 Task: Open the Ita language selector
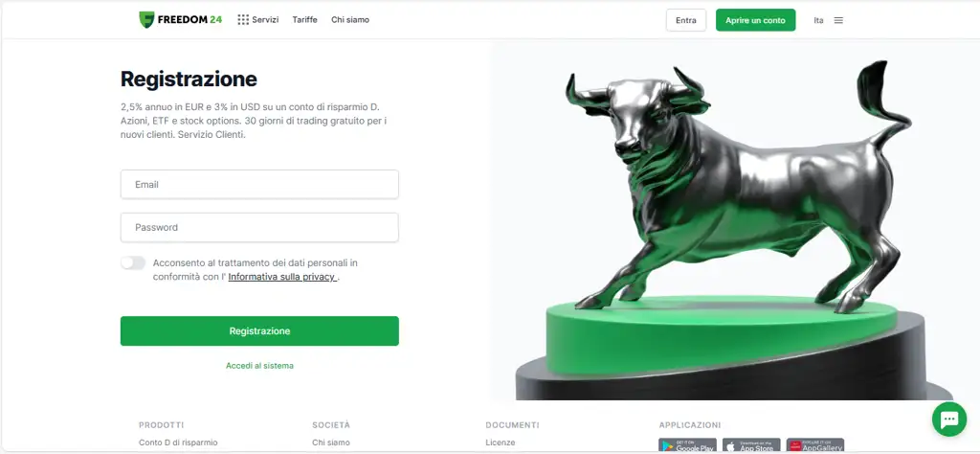coord(819,21)
